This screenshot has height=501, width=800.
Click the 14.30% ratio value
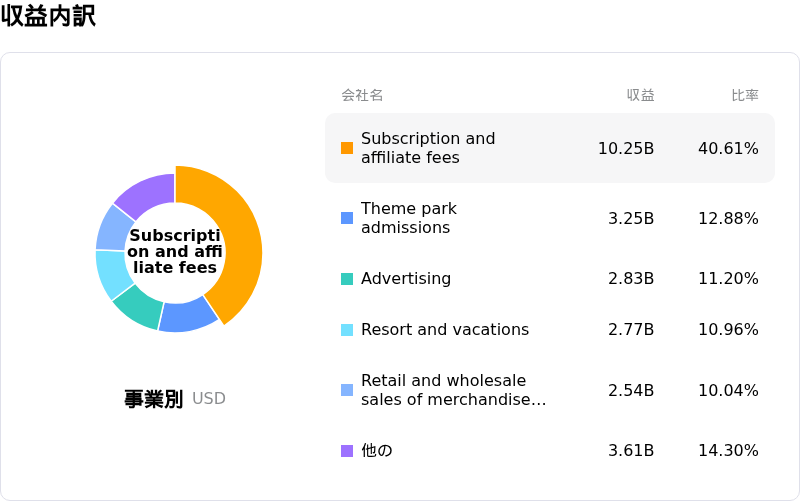point(728,450)
